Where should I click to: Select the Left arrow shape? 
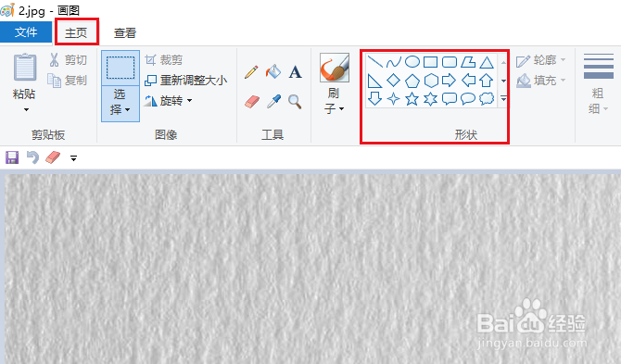point(468,81)
